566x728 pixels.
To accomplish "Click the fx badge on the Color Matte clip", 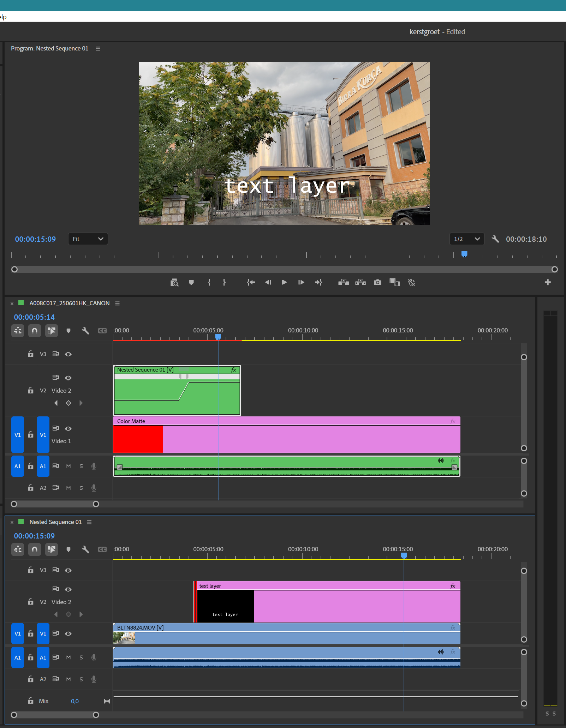I will pos(452,421).
